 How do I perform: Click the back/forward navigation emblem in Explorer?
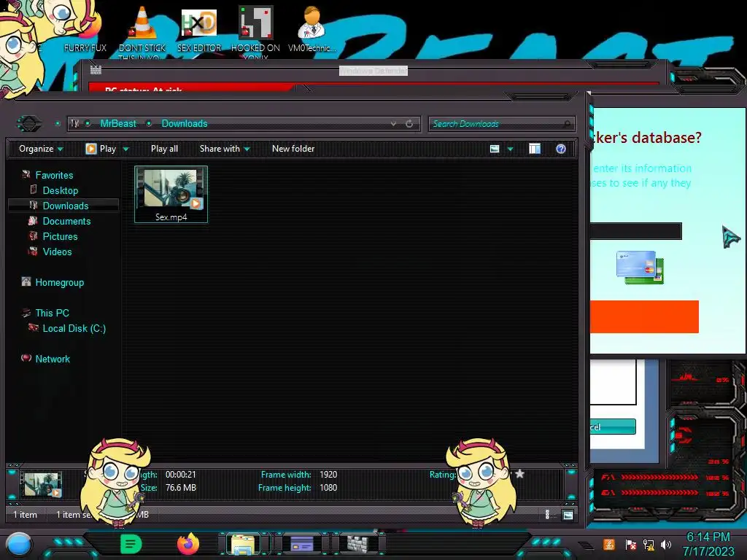[29, 124]
